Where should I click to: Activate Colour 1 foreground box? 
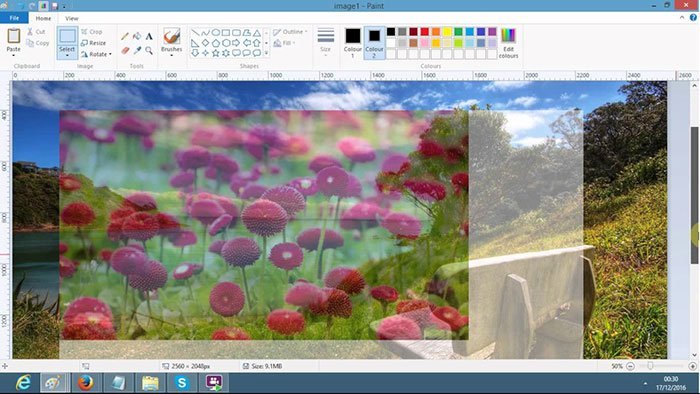[x=353, y=43]
